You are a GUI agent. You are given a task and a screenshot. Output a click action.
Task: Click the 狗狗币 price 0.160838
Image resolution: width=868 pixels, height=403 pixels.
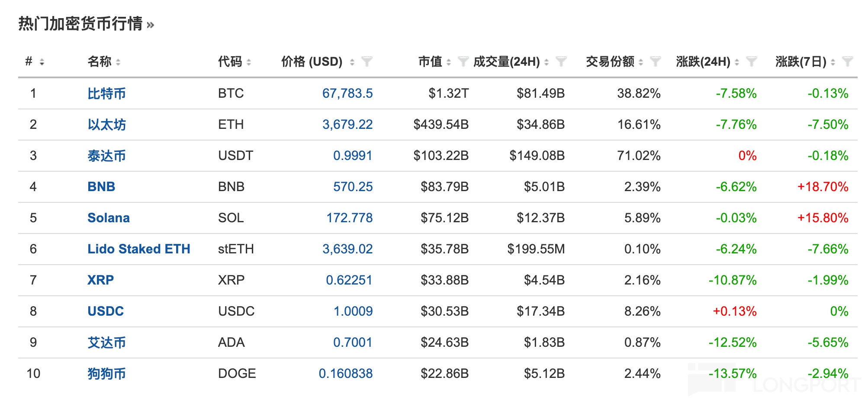[345, 374]
